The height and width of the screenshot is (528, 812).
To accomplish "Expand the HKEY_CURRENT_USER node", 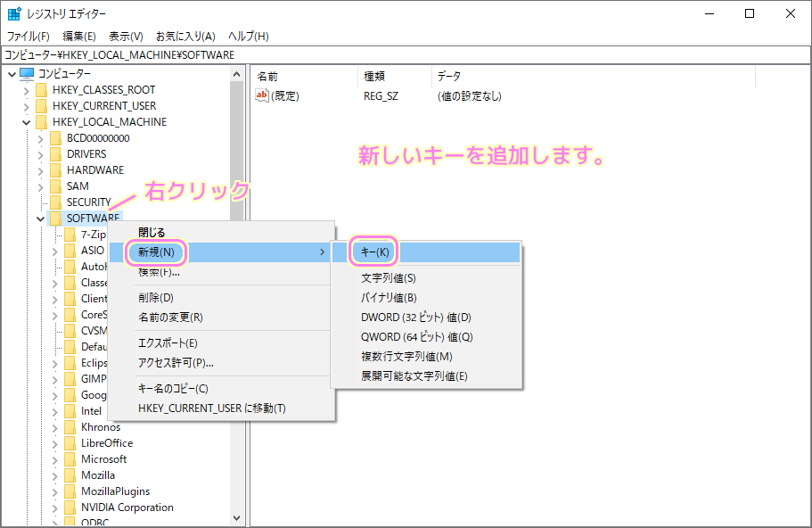I will [x=26, y=105].
